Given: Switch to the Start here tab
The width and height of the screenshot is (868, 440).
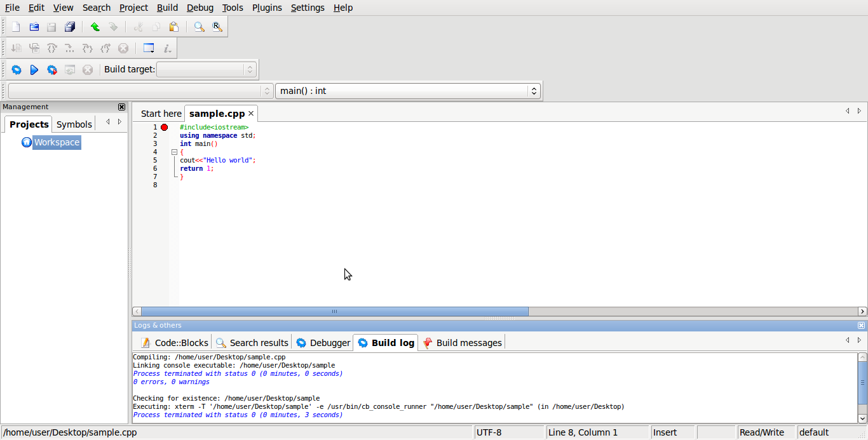Looking at the screenshot, I should pyautogui.click(x=161, y=114).
